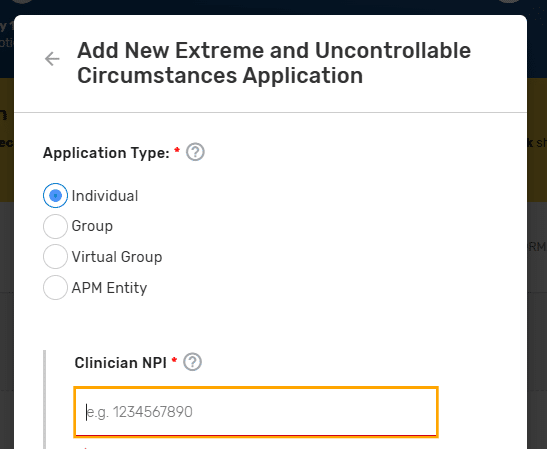Click the "Individual" option label text
Screen dimensions: 547x449
pos(105,196)
